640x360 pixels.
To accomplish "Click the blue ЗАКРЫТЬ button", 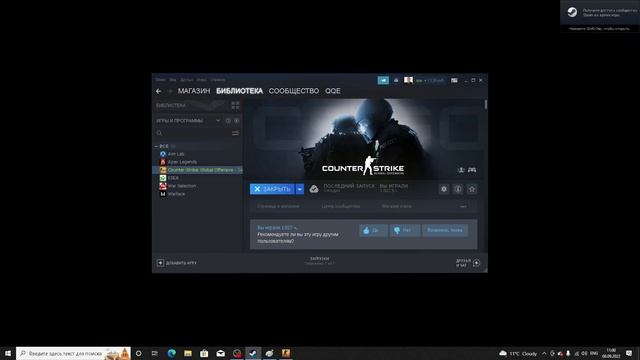I will point(272,189).
